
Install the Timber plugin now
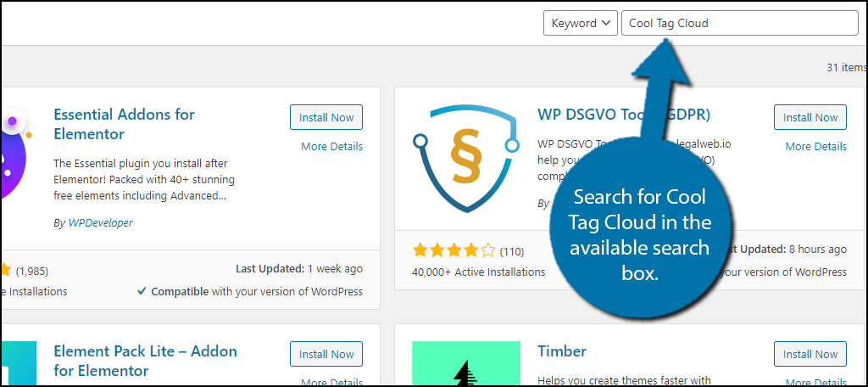coord(810,354)
